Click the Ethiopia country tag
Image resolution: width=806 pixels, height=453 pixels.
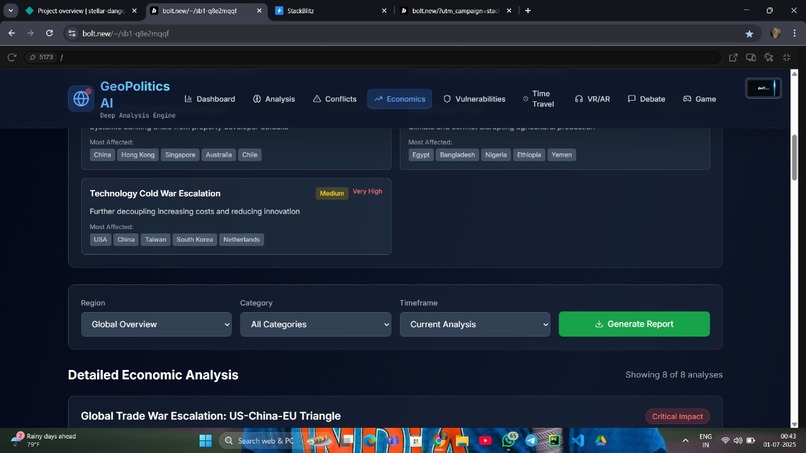(x=529, y=155)
